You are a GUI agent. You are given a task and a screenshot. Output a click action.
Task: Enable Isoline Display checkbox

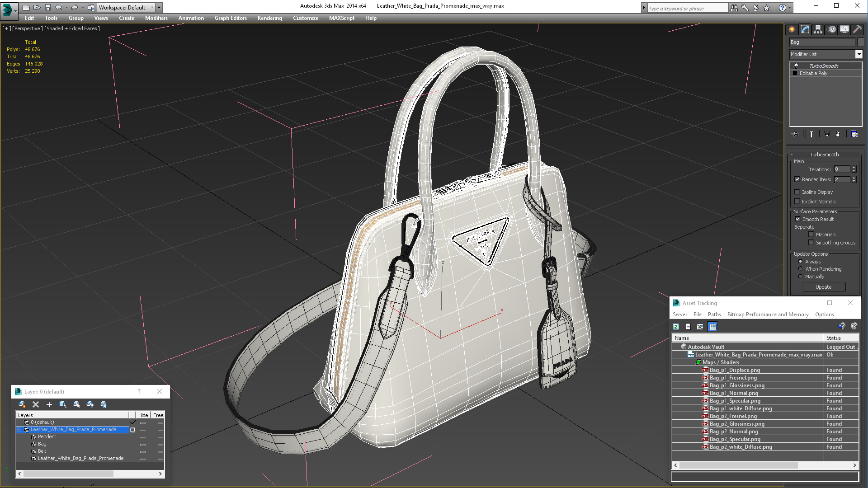click(x=797, y=192)
